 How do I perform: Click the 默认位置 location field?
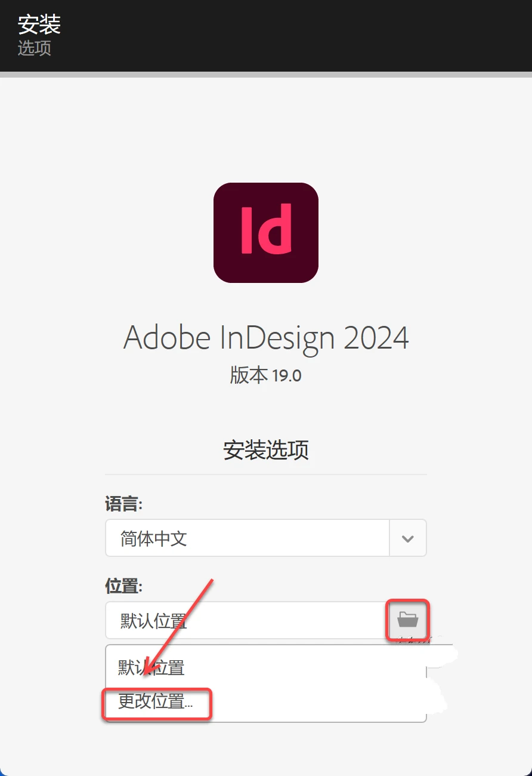coord(248,621)
